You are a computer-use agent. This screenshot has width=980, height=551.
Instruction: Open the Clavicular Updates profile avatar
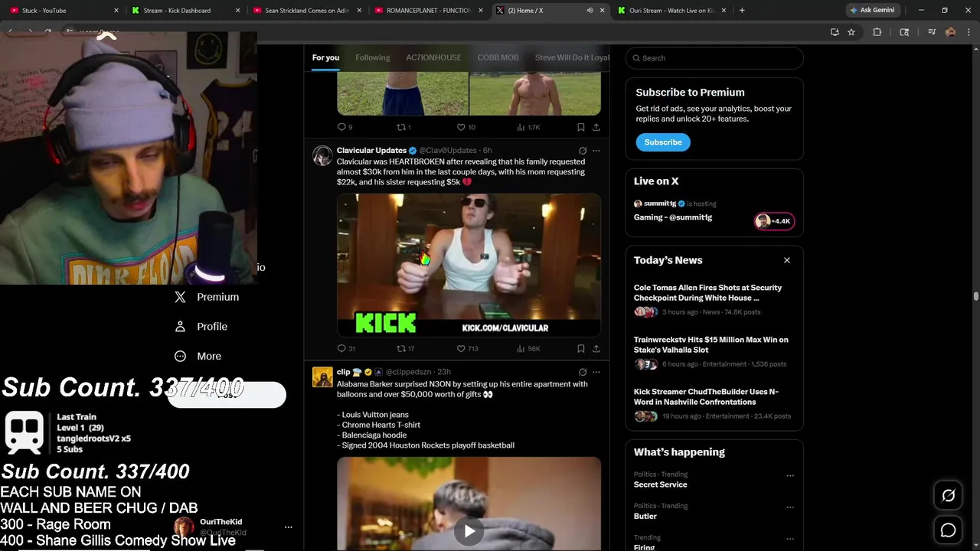pos(322,155)
